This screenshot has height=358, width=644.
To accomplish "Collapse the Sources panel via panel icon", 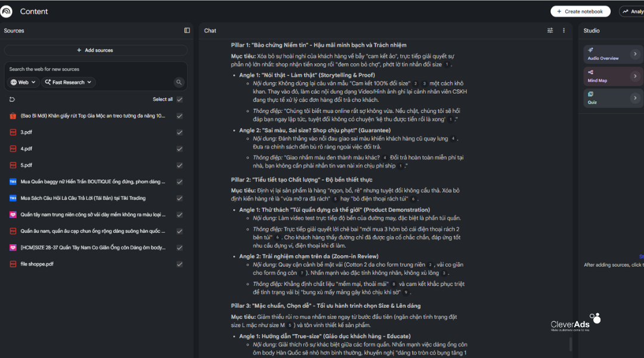I will [187, 30].
